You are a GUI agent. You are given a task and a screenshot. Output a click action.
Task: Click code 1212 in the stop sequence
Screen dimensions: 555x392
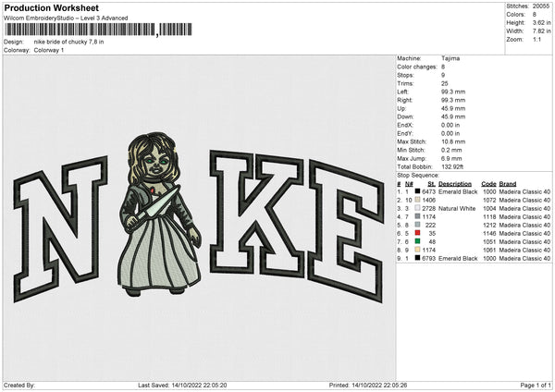tap(489, 225)
